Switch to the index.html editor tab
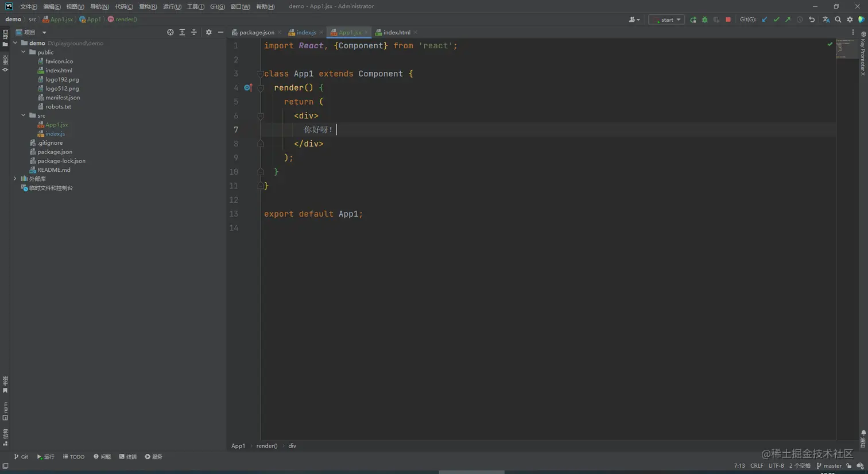Screen dimensions: 868x474 396,32
